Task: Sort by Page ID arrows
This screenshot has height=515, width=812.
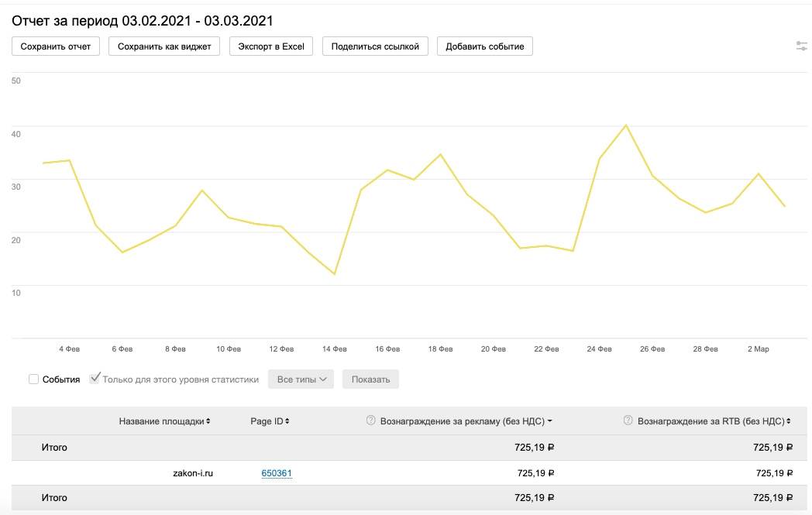Action: point(287,421)
